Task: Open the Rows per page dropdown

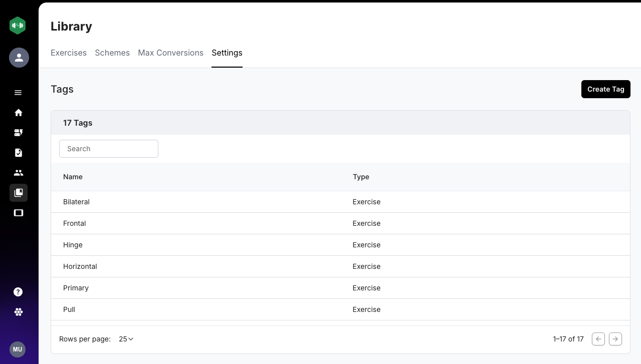Action: coord(126,339)
